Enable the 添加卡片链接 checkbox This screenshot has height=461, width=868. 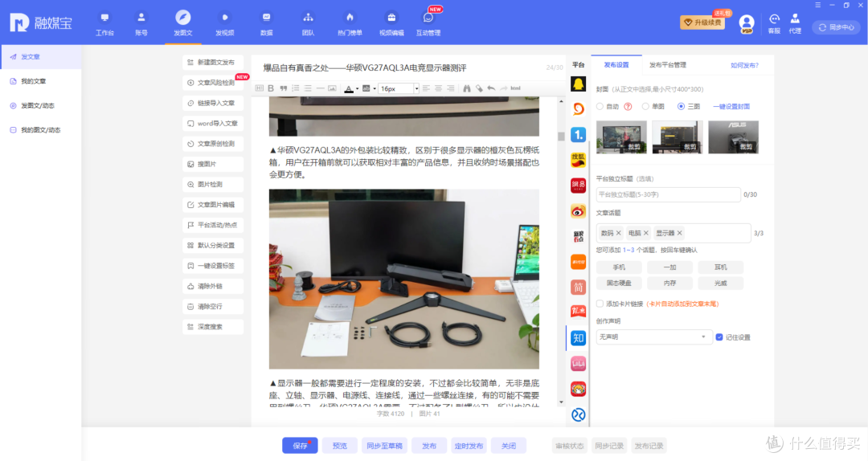pyautogui.click(x=600, y=304)
